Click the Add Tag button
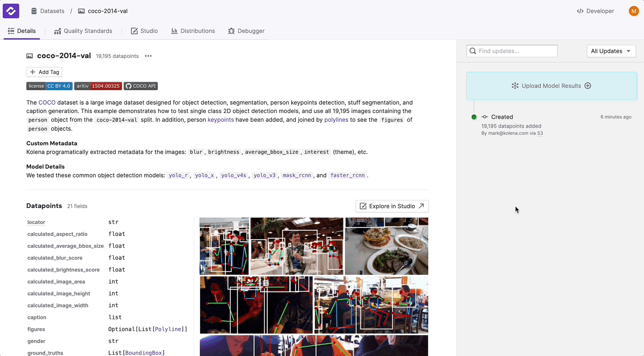Viewport: 644px width, 356px height. 44,72
